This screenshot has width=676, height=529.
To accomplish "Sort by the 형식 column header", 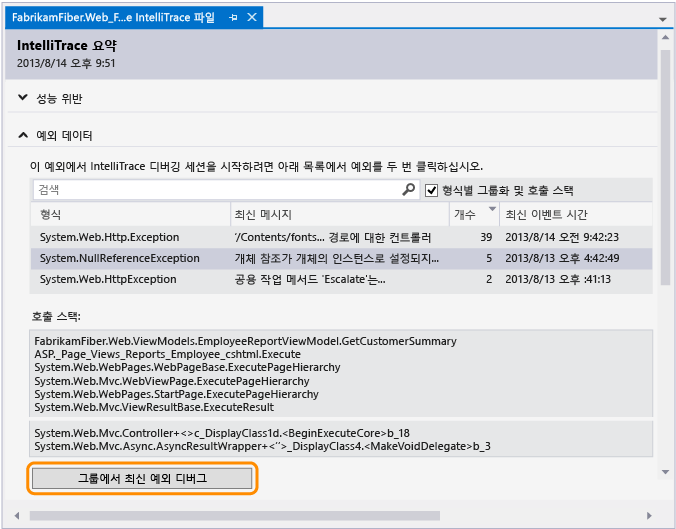I will point(131,214).
